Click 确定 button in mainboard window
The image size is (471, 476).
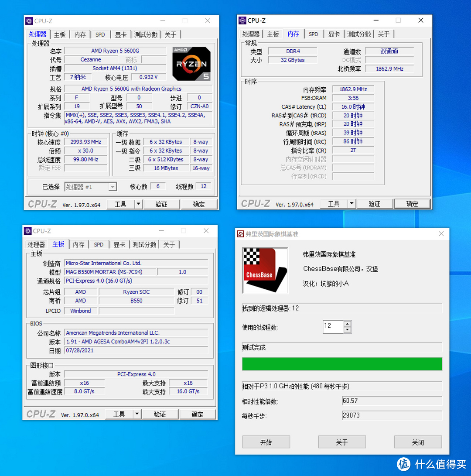pos(198,414)
